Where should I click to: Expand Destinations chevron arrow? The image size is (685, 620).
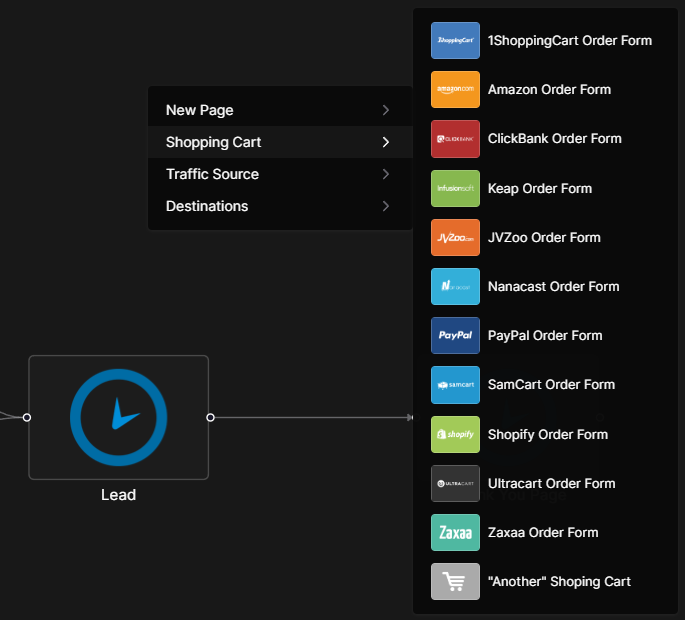386,206
